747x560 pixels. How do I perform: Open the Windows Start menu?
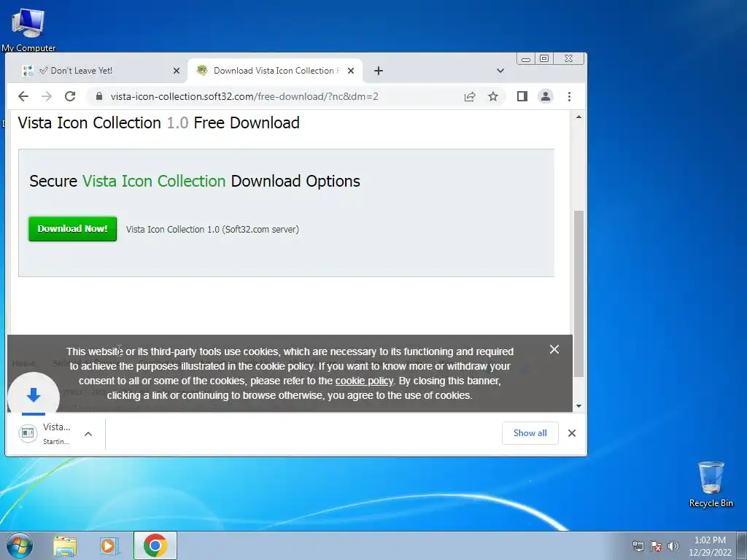click(x=20, y=545)
